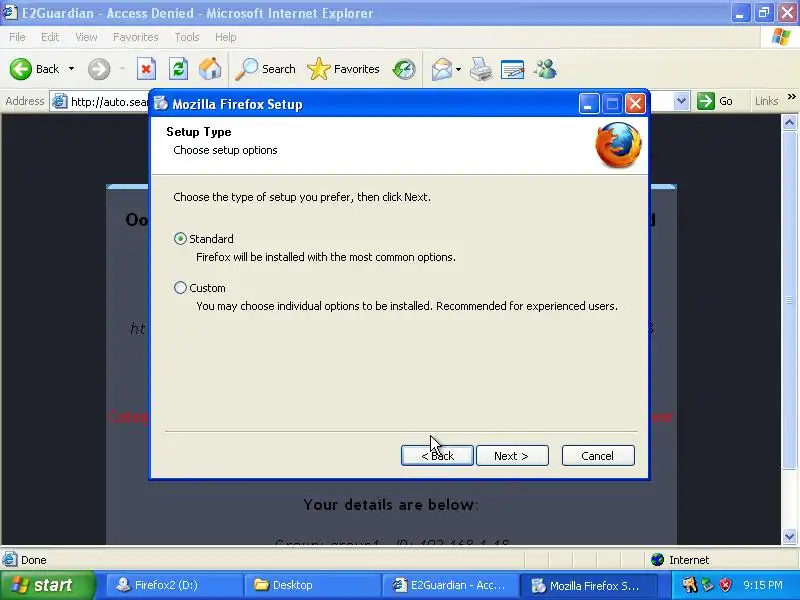Image resolution: width=800 pixels, height=600 pixels.
Task: Open the View menu
Action: click(86, 37)
